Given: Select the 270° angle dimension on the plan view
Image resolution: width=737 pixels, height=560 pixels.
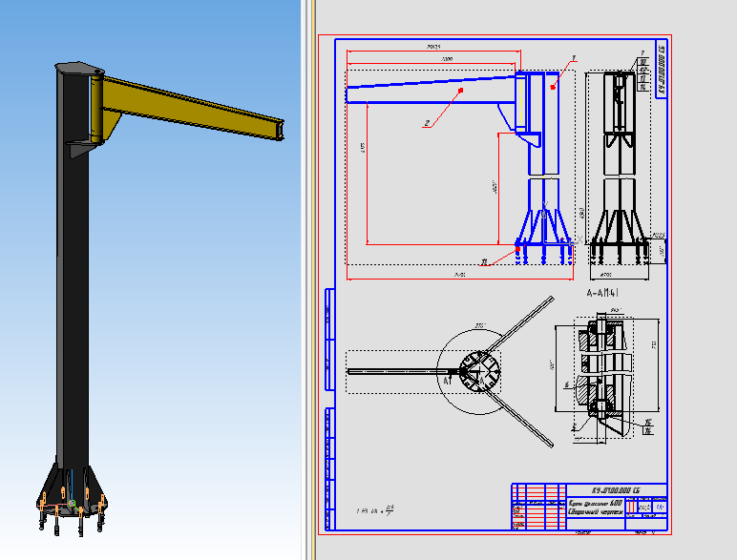Looking at the screenshot, I should click(x=480, y=325).
